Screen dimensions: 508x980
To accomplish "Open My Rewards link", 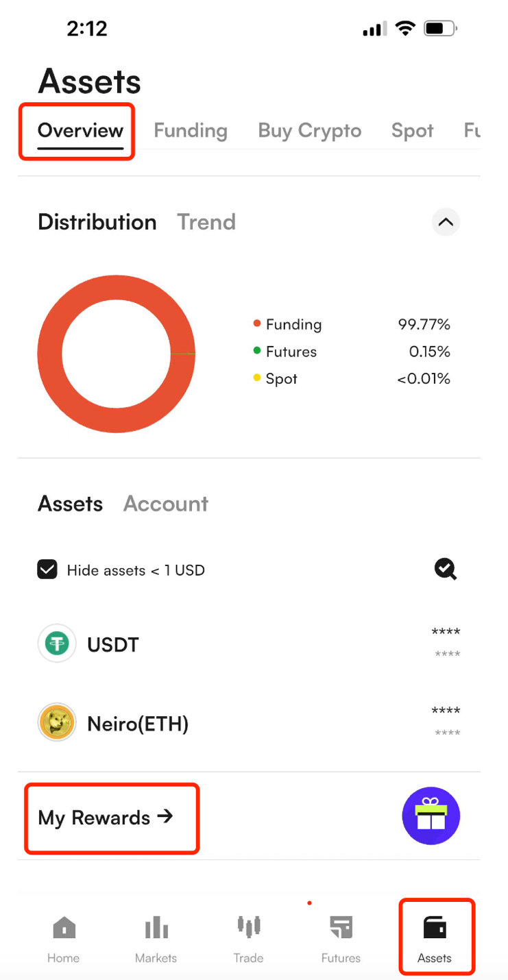I will pyautogui.click(x=106, y=818).
